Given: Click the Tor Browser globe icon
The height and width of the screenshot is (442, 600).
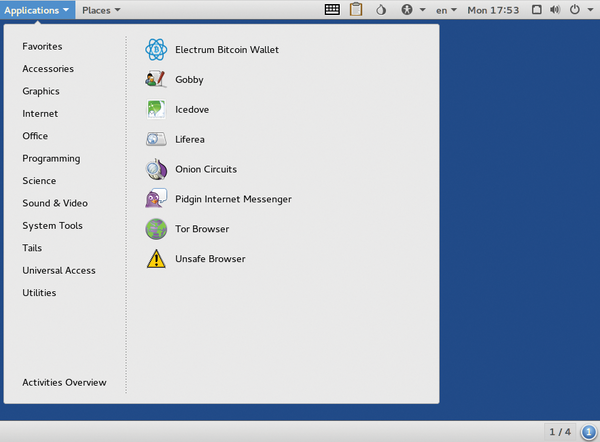Looking at the screenshot, I should point(156,229).
